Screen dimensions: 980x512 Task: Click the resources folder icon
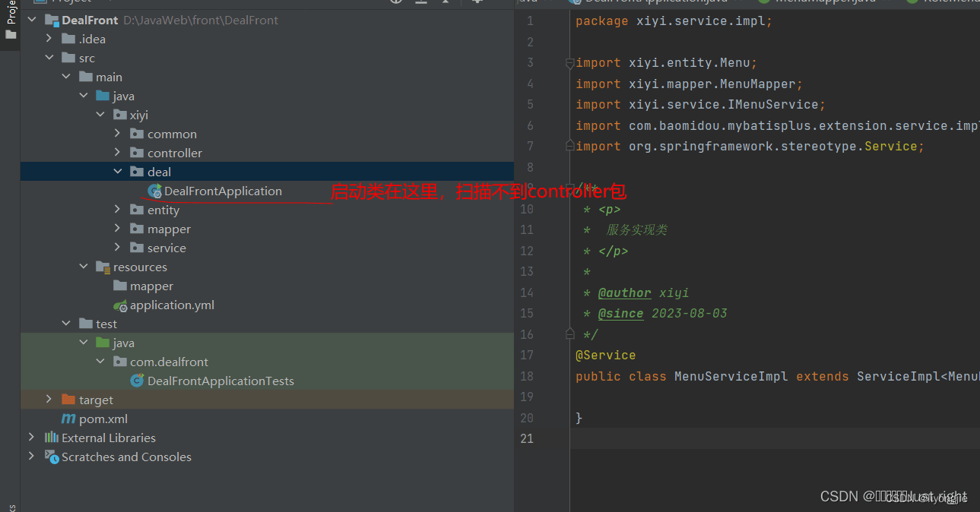[103, 267]
